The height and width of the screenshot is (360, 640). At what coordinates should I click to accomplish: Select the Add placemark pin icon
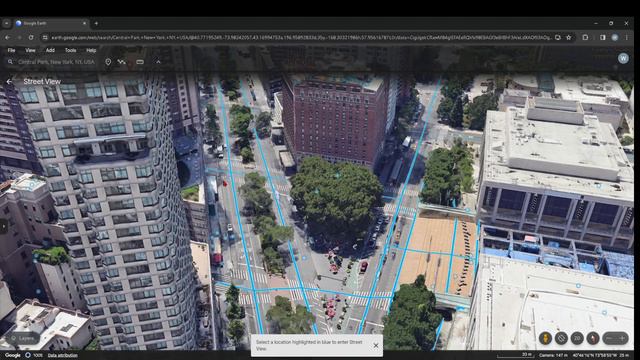(108, 62)
